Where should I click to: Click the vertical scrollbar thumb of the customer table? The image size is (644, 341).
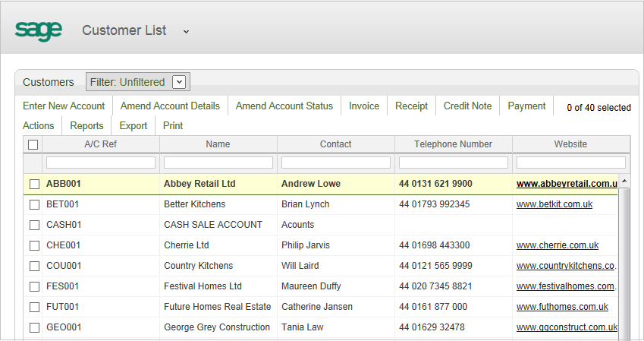point(624,264)
